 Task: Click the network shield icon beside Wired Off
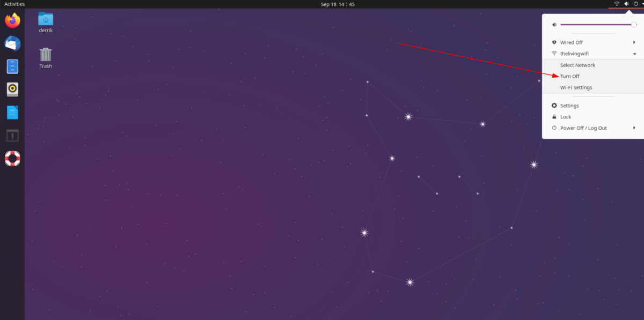coord(554,42)
